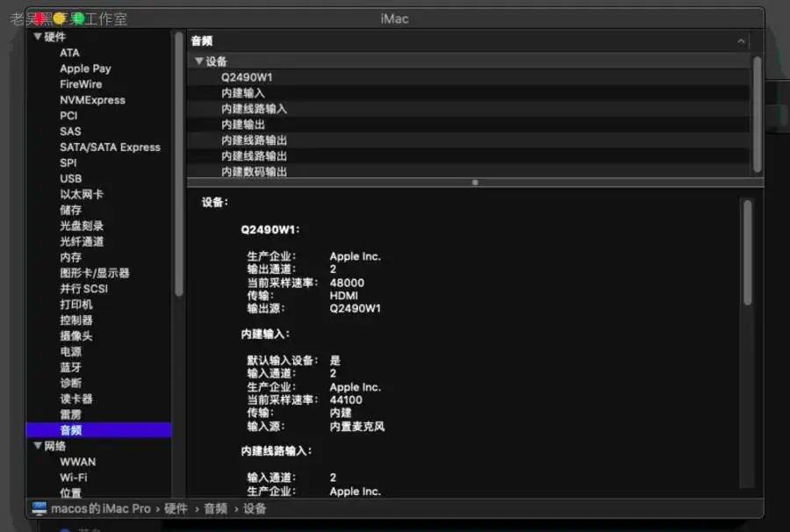Select SPI in the sidebar

68,162
